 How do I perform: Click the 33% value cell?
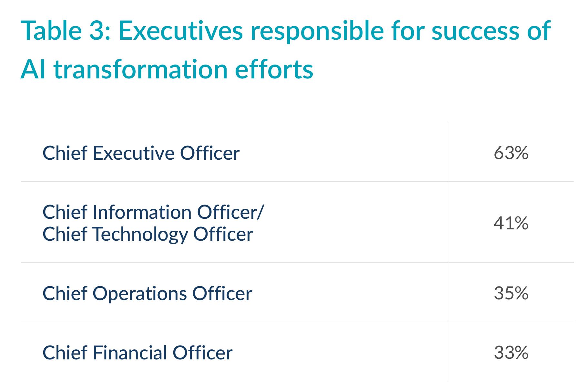[511, 352]
